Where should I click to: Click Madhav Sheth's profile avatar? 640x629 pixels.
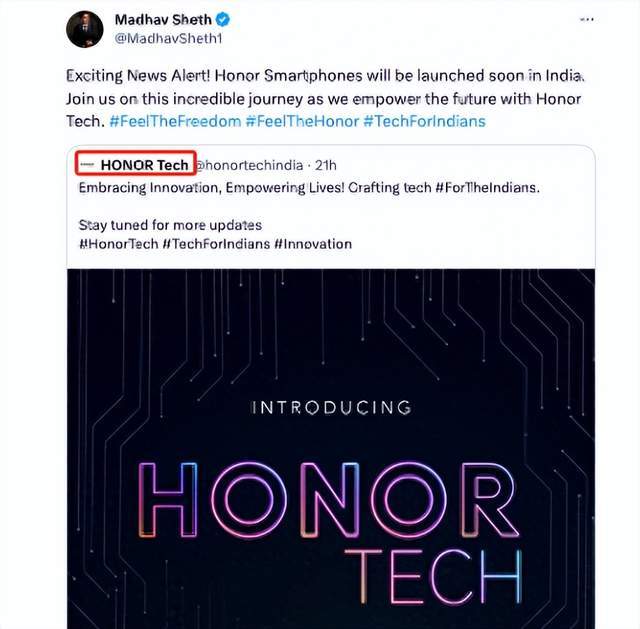(84, 29)
